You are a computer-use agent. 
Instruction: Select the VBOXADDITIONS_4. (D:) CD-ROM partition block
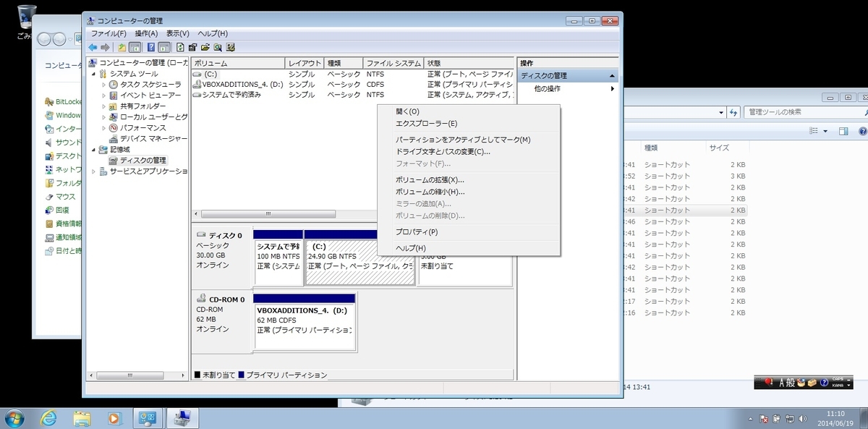pyautogui.click(x=305, y=321)
